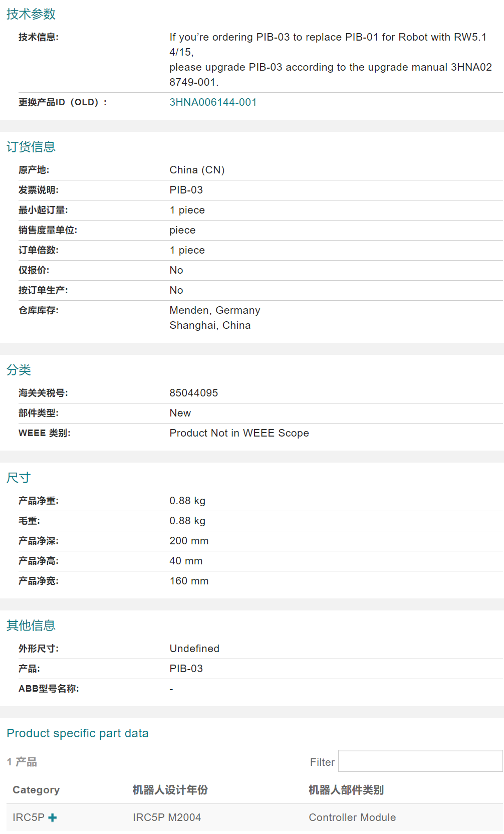The image size is (504, 834).
Task: Click the 技术参数 section heading
Action: 31,14
